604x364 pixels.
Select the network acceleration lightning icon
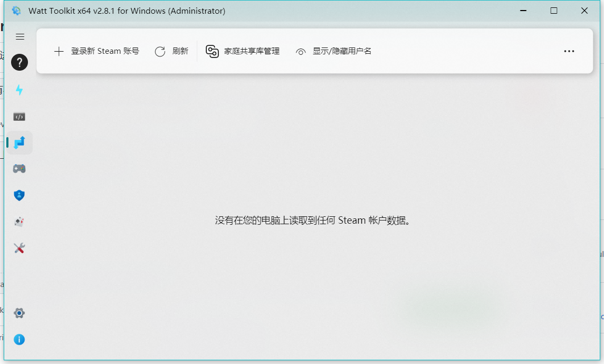coord(20,90)
